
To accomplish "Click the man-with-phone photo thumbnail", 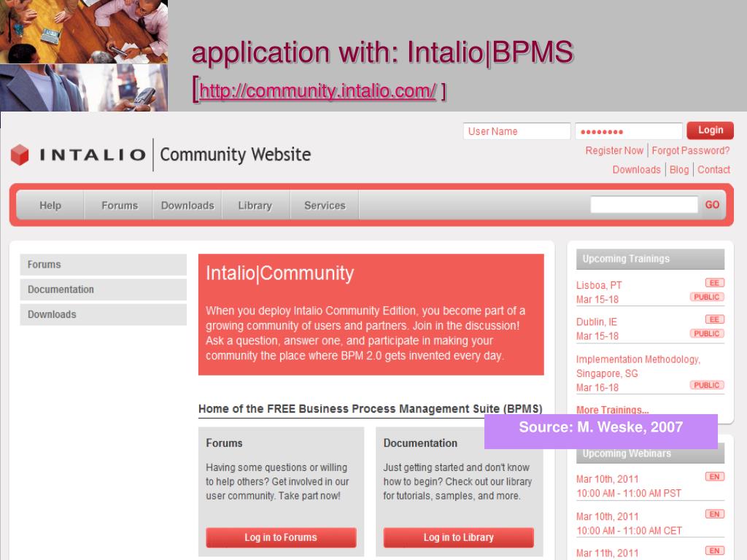I will pyautogui.click(x=84, y=87).
